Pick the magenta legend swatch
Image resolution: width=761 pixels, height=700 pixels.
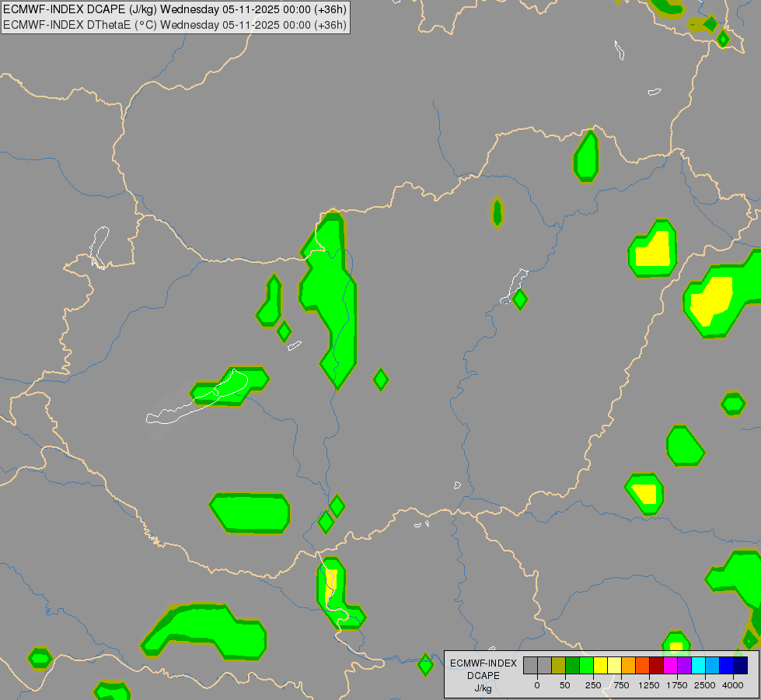coord(671,665)
